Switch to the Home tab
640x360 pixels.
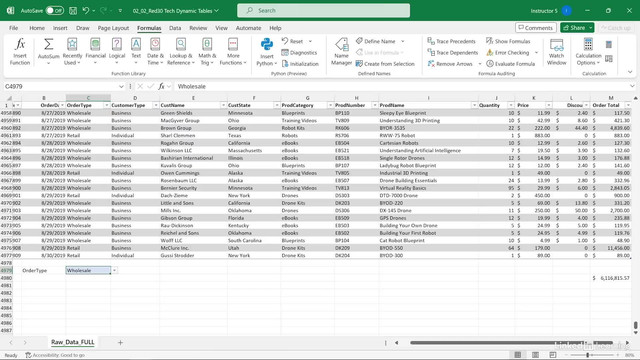pos(37,28)
